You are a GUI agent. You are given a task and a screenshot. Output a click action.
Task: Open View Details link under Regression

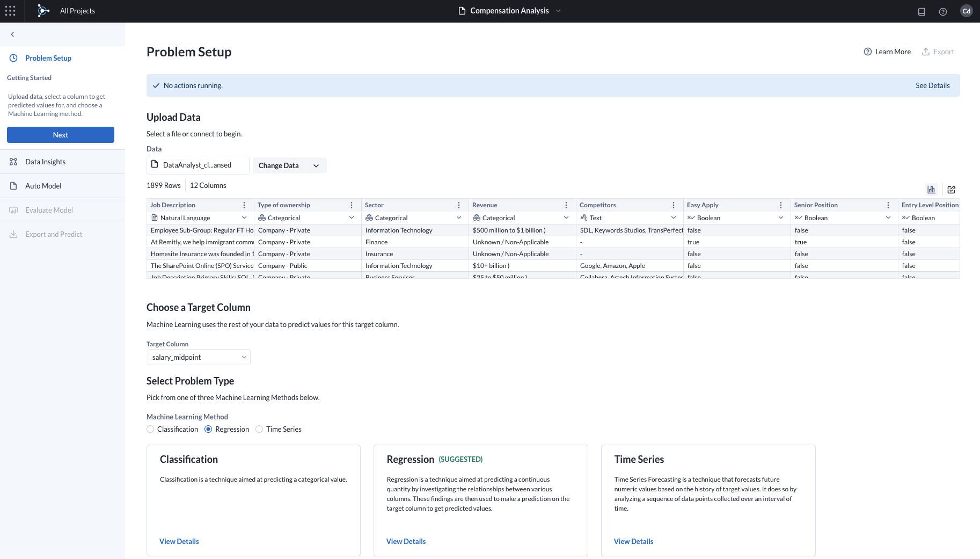[x=406, y=541]
